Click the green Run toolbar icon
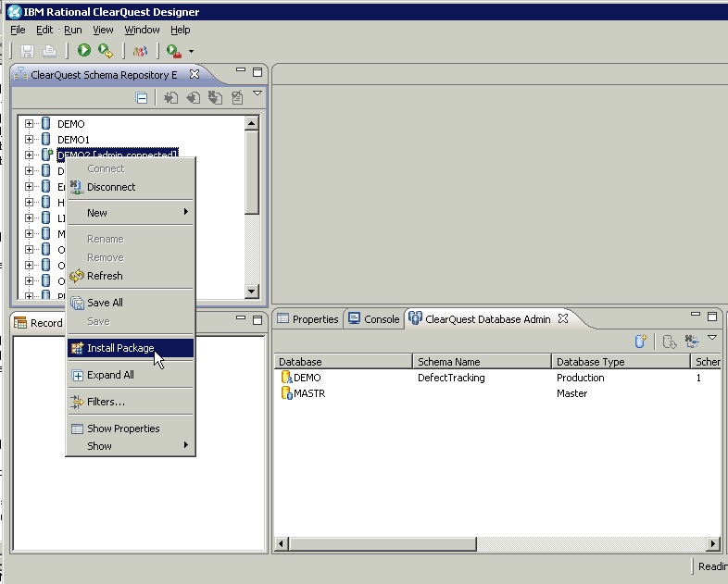Image resolution: width=728 pixels, height=584 pixels. (84, 50)
